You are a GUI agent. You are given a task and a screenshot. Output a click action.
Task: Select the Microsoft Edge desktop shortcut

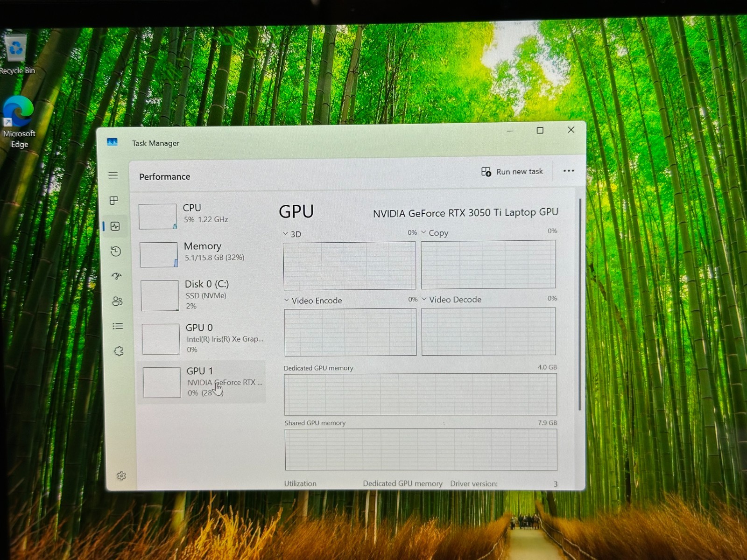pos(19,122)
